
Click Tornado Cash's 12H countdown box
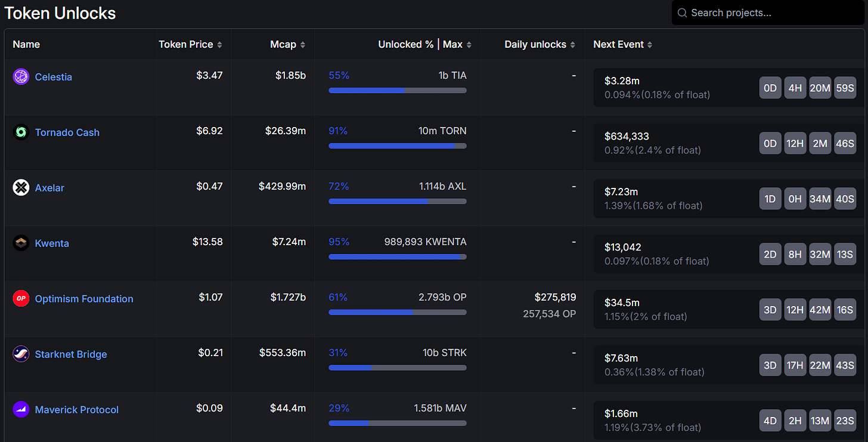pyautogui.click(x=795, y=143)
